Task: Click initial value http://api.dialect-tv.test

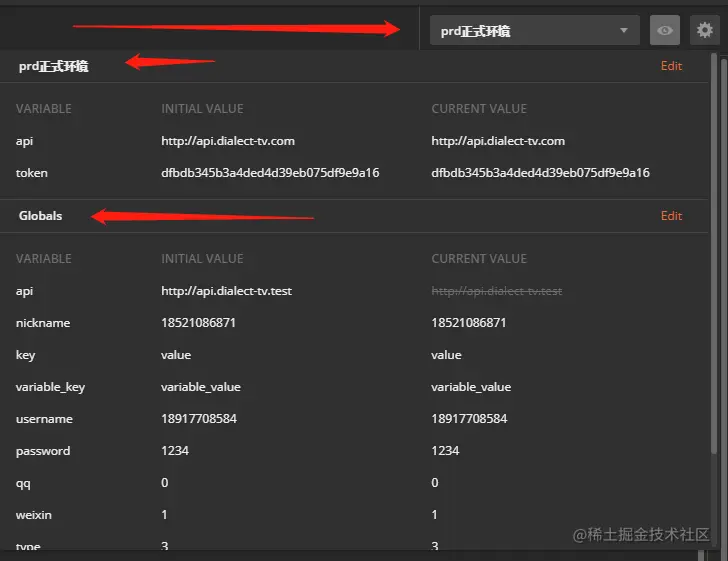Action: point(227,291)
